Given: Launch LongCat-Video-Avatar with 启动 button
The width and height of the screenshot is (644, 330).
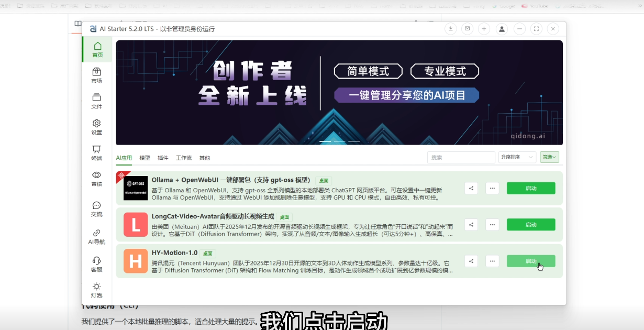Looking at the screenshot, I should coord(531,225).
